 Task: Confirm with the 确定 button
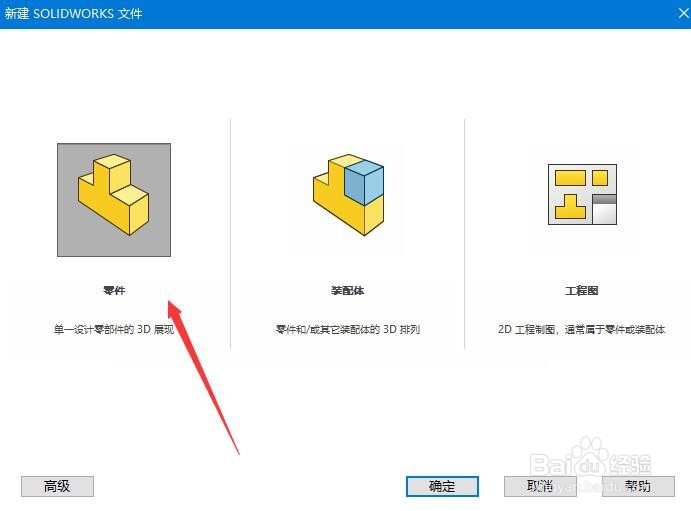pyautogui.click(x=442, y=486)
